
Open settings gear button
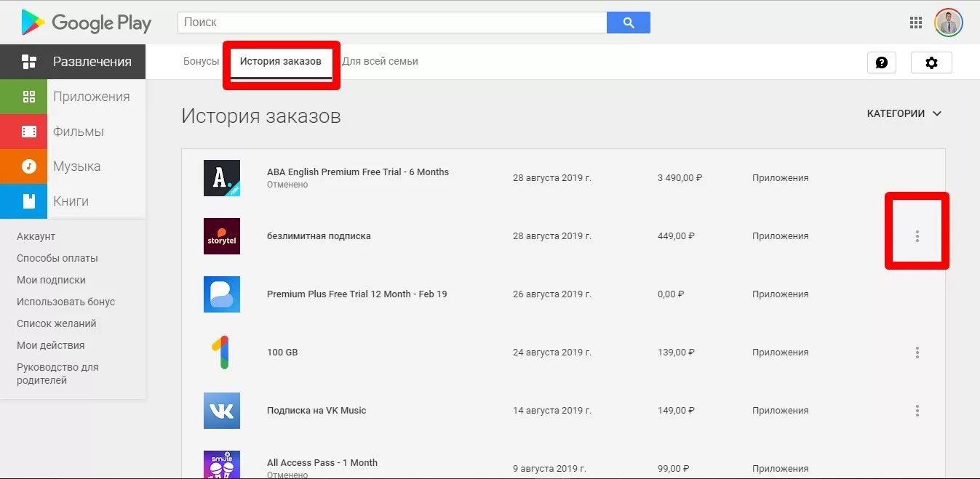[x=931, y=63]
